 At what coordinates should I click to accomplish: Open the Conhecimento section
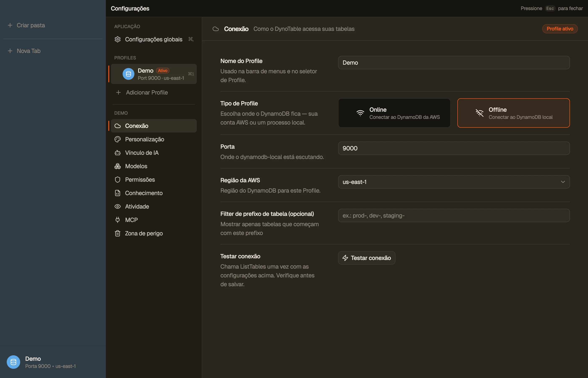[x=154, y=193]
